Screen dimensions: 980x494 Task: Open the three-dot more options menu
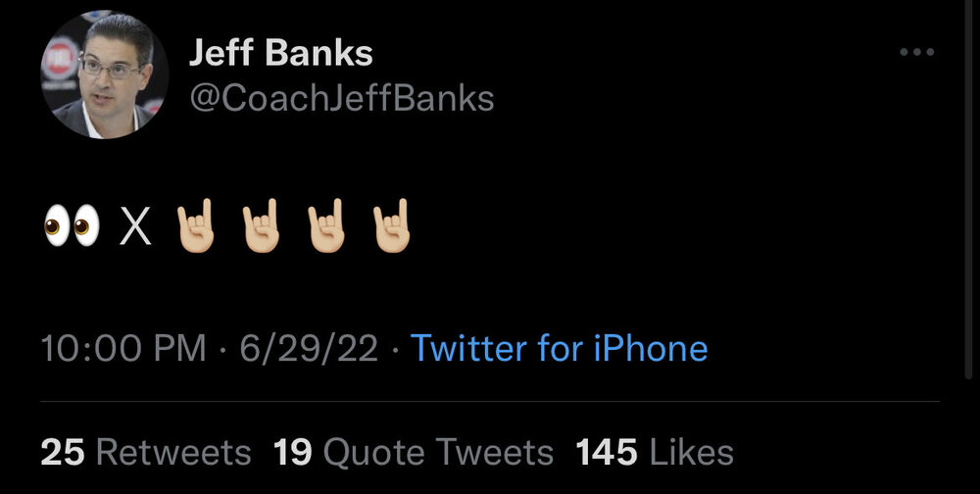coord(917,52)
